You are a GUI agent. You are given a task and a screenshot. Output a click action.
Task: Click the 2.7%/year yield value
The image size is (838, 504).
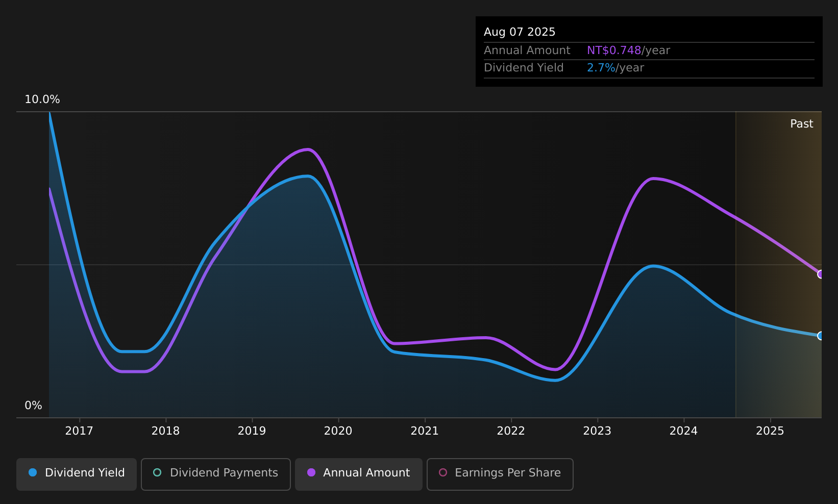[x=615, y=68]
